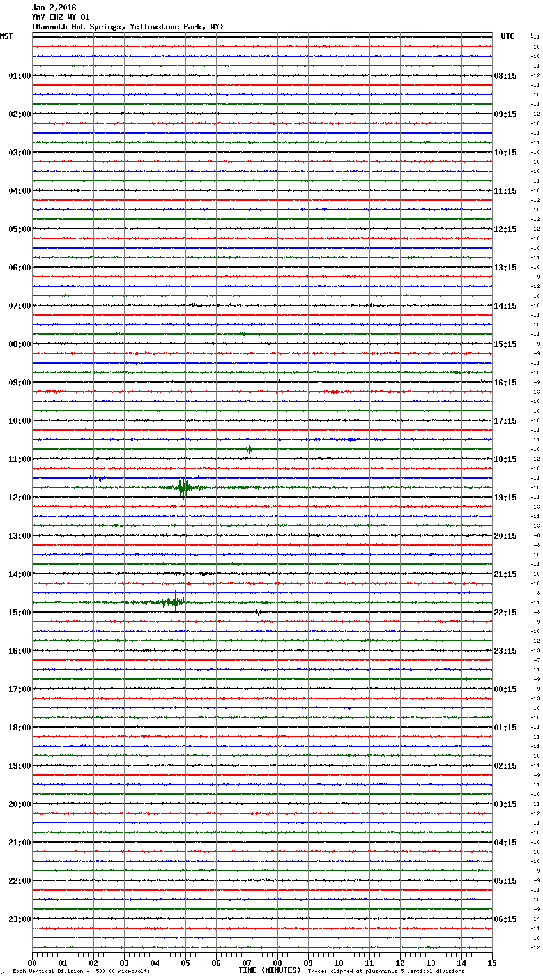Click minute '03' on the bottom axis
This screenshot has width=543, height=980.
[124, 963]
